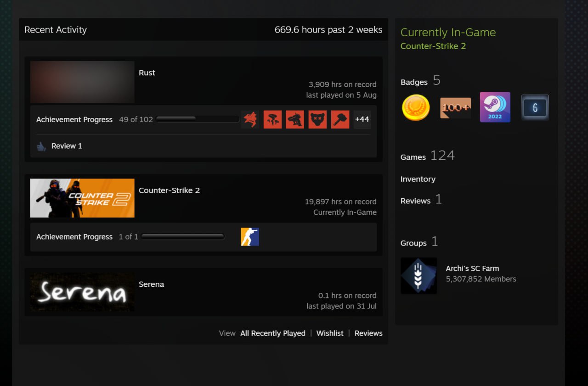Open the hammer Rust achievement icon

pyautogui.click(x=340, y=119)
